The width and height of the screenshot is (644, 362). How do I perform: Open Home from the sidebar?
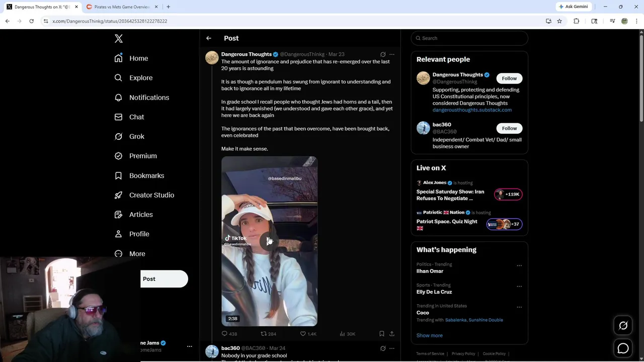pyautogui.click(x=131, y=58)
